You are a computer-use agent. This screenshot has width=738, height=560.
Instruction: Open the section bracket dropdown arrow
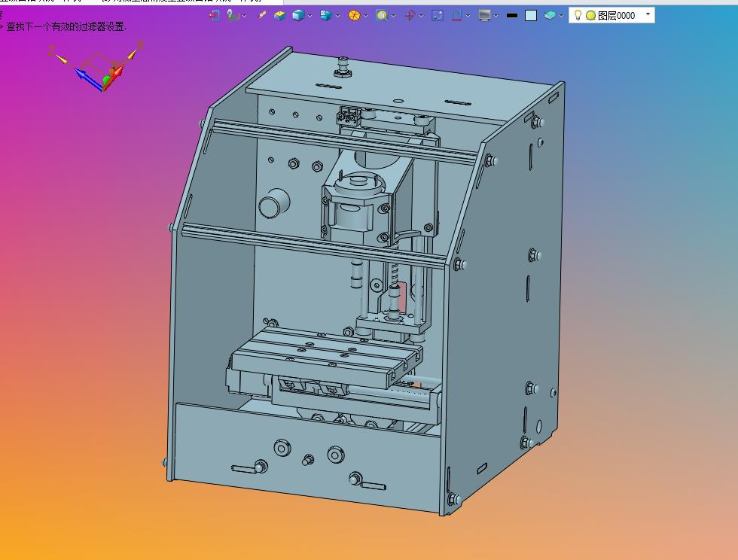pyautogui.click(x=468, y=16)
